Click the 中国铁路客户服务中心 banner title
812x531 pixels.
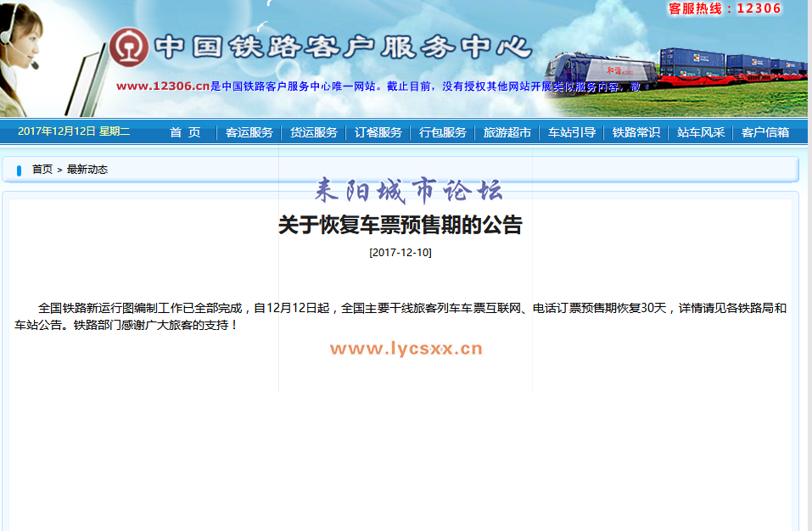coord(344,48)
